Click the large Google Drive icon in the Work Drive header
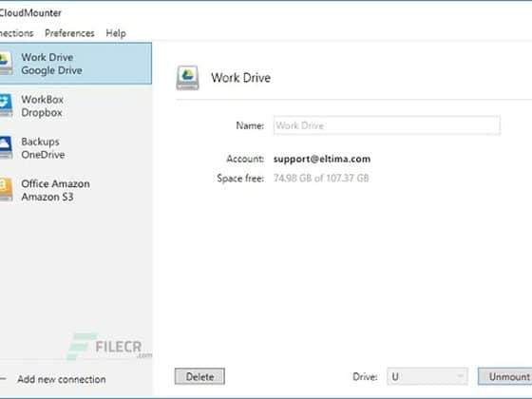 pyautogui.click(x=188, y=78)
